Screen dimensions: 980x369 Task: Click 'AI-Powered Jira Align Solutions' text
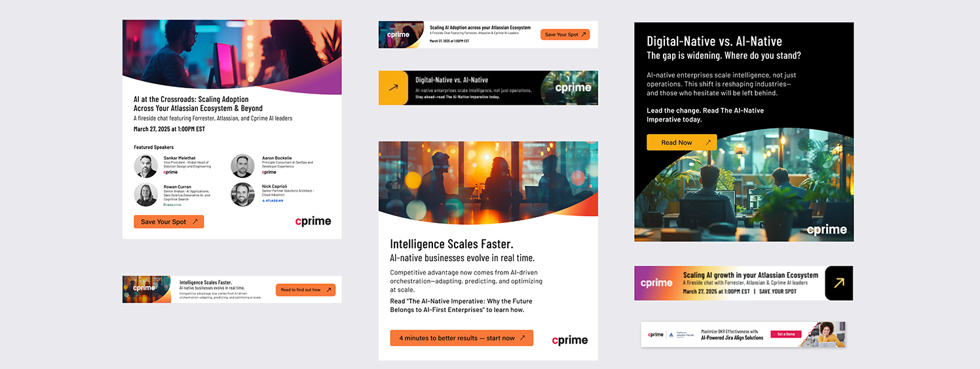pos(732,338)
